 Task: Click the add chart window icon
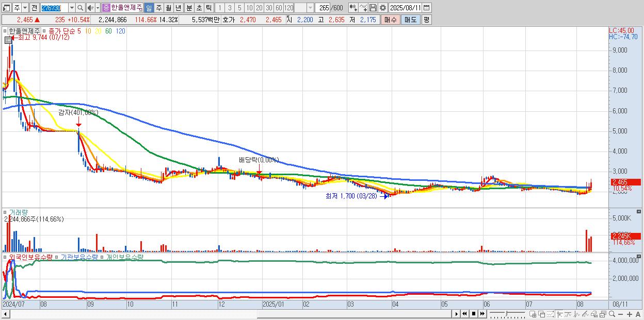[533, 314]
